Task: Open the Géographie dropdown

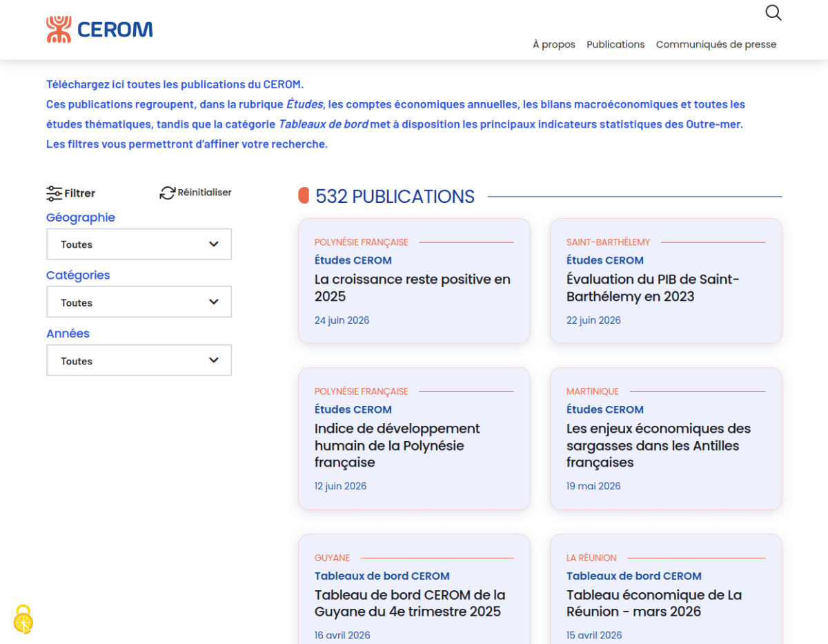Action: point(139,244)
